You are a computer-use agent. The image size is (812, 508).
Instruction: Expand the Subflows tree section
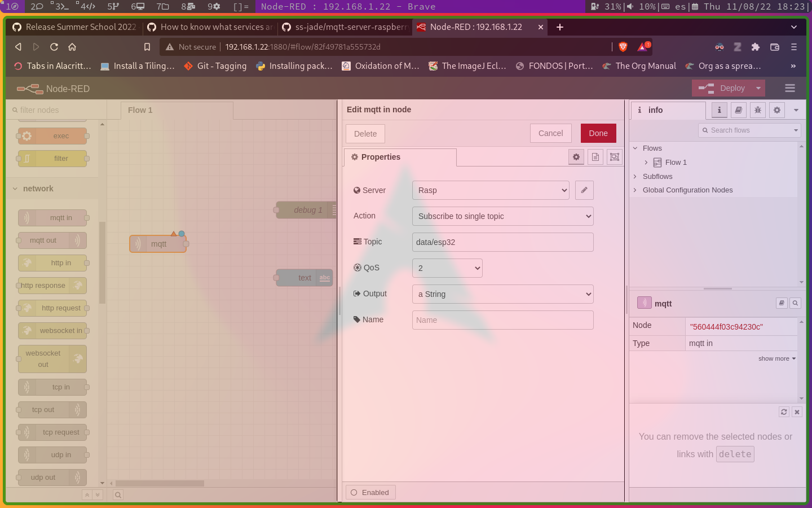[x=636, y=177]
